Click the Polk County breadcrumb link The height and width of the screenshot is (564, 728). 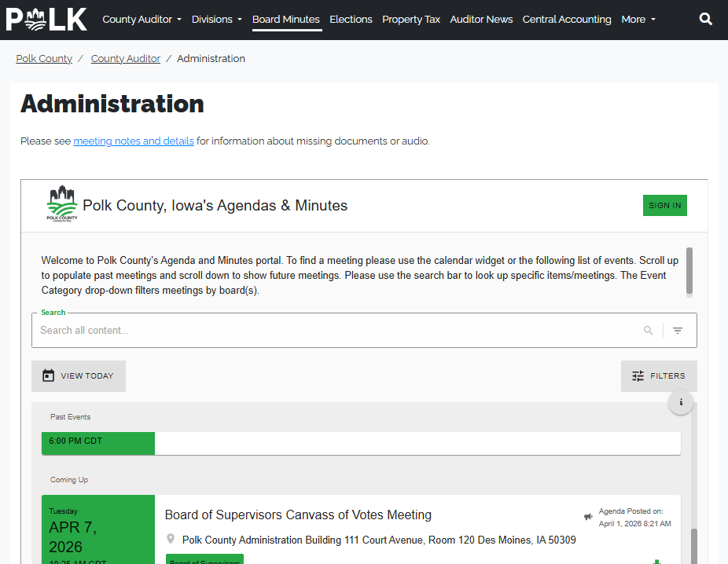pyautogui.click(x=44, y=59)
